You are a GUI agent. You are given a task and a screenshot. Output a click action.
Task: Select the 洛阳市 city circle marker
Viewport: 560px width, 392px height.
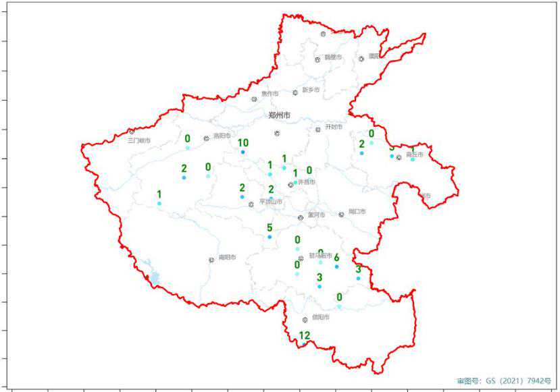[x=207, y=138]
